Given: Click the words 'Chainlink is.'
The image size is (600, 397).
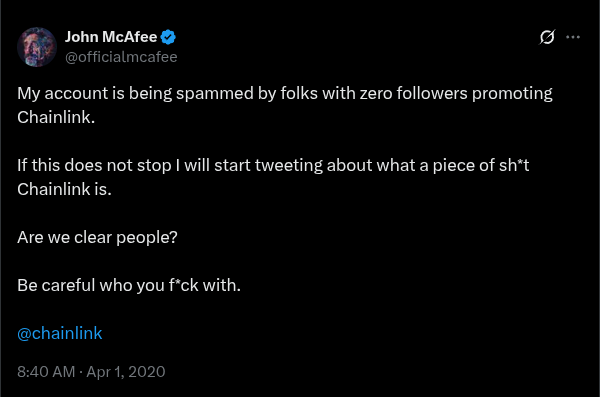Looking at the screenshot, I should click(x=64, y=190).
